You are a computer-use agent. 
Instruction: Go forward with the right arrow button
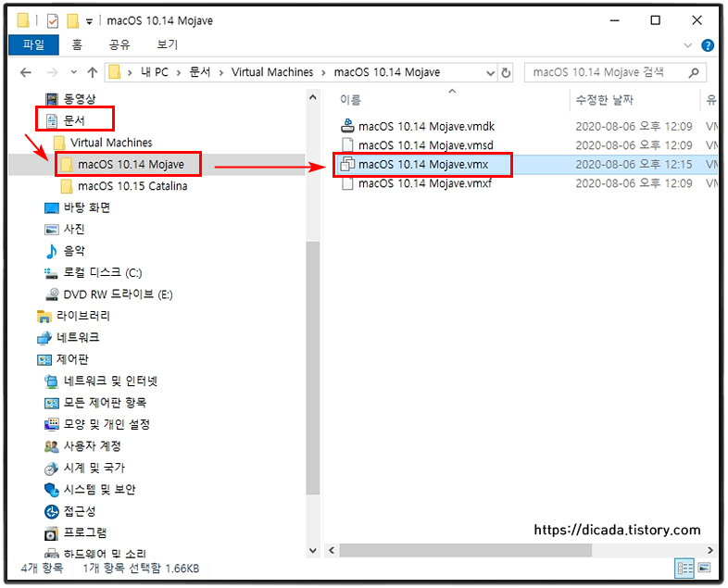pos(53,72)
